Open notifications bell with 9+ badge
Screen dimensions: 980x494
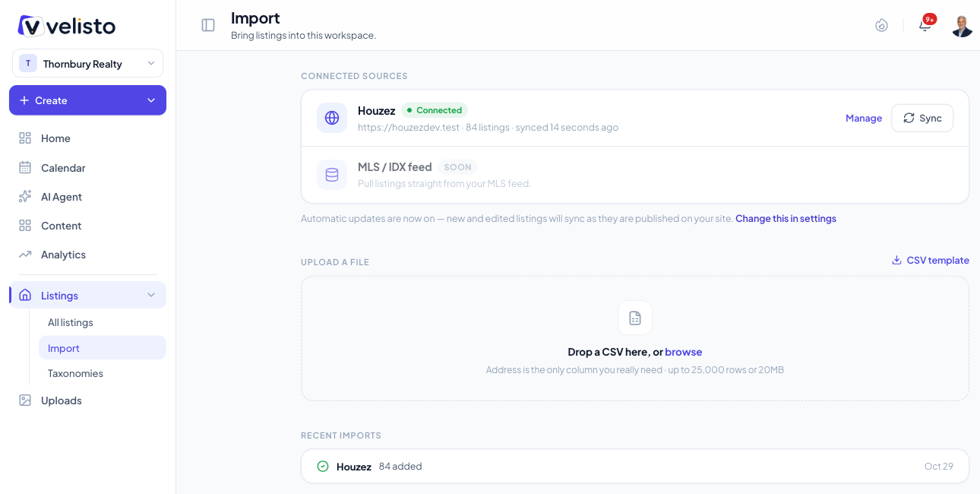pyautogui.click(x=925, y=25)
